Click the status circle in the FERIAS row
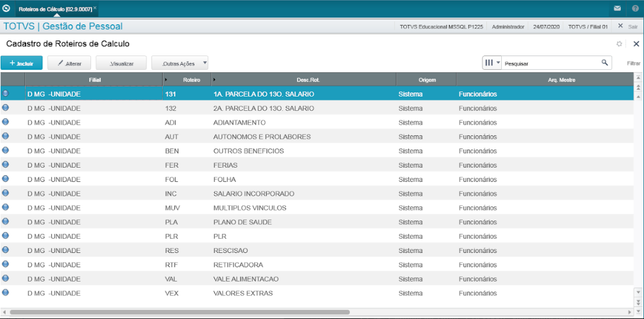The image size is (644, 319). pyautogui.click(x=6, y=164)
